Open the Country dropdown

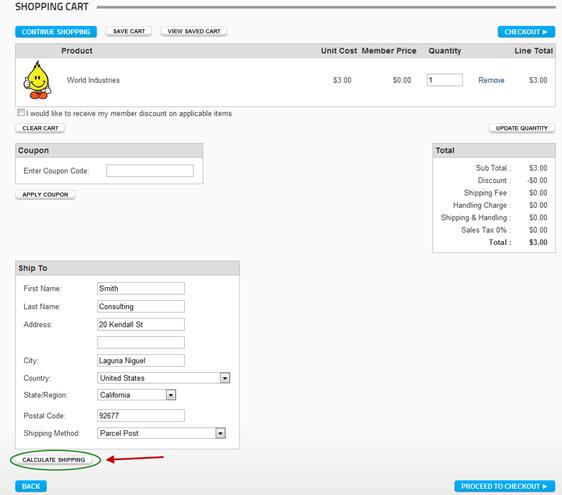tap(163, 378)
